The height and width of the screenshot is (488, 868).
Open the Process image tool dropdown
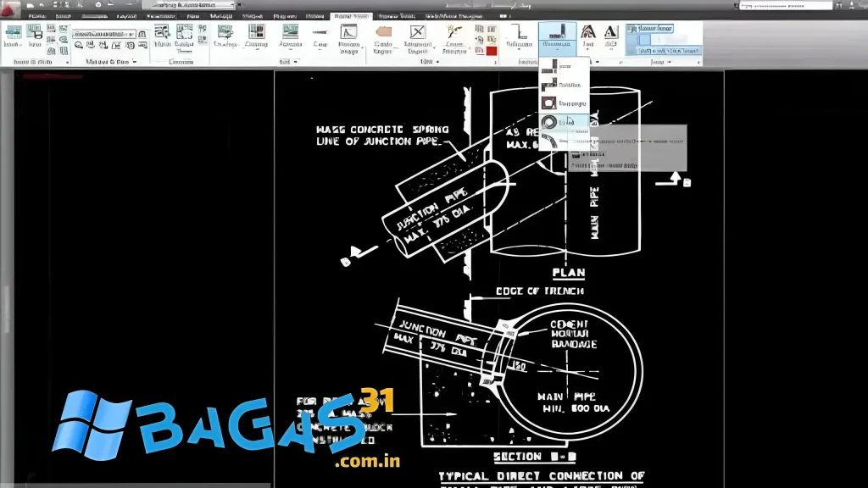[x=290, y=36]
